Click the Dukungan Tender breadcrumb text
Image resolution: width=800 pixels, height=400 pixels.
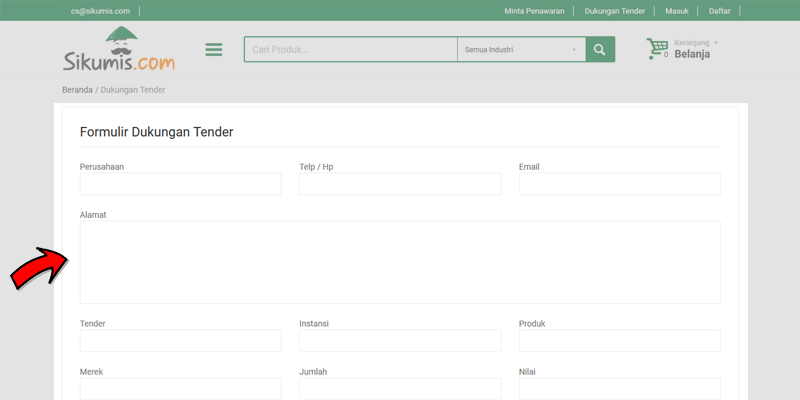(133, 90)
